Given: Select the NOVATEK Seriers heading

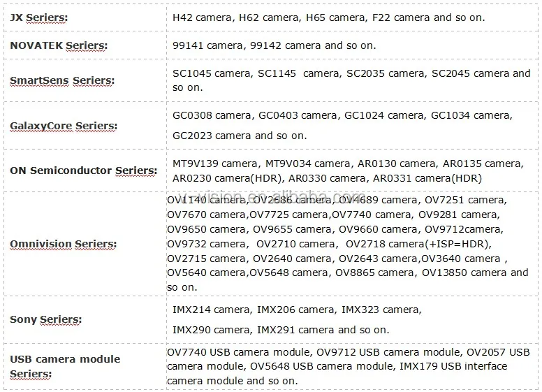Looking at the screenshot, I should tap(59, 45).
